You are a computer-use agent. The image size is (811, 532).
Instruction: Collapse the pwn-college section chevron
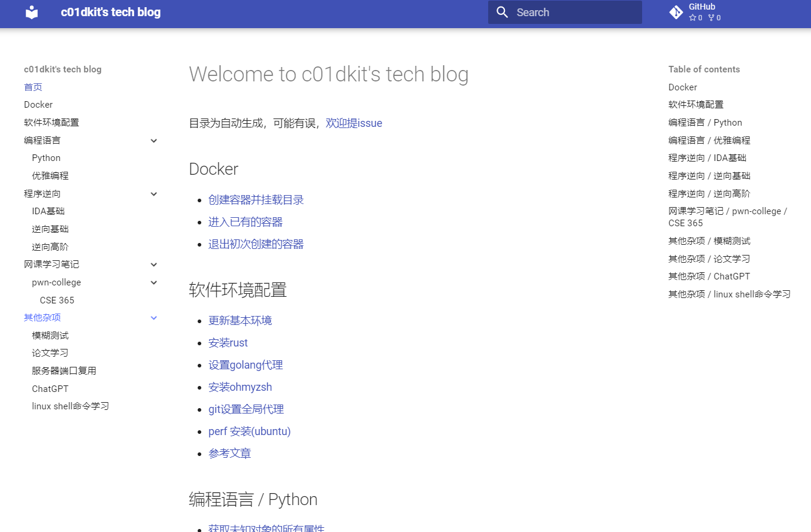tap(154, 282)
